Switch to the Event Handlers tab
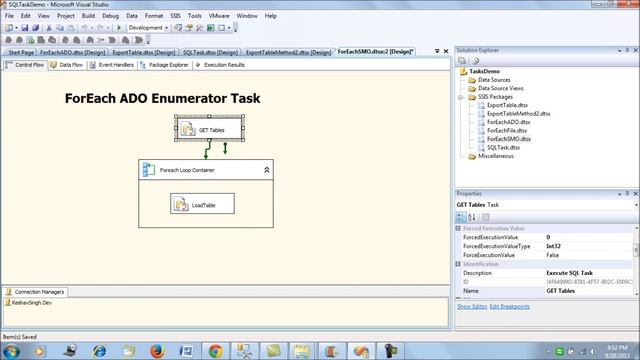 tap(112, 65)
